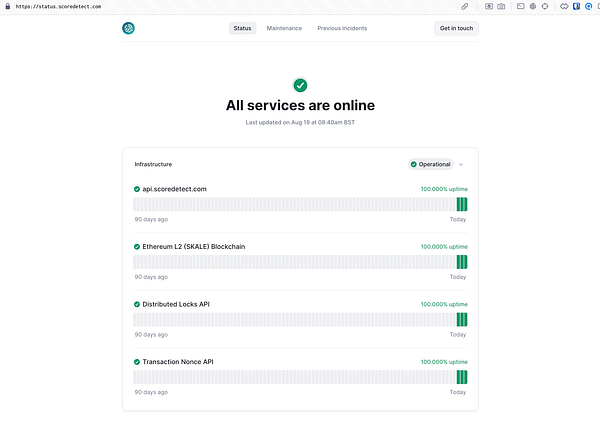Click the blue circular extension icon
The image size is (600, 443).
pyautogui.click(x=589, y=6)
